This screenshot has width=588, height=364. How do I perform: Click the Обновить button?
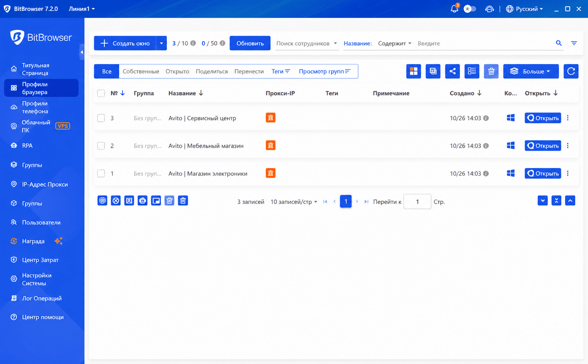point(250,43)
